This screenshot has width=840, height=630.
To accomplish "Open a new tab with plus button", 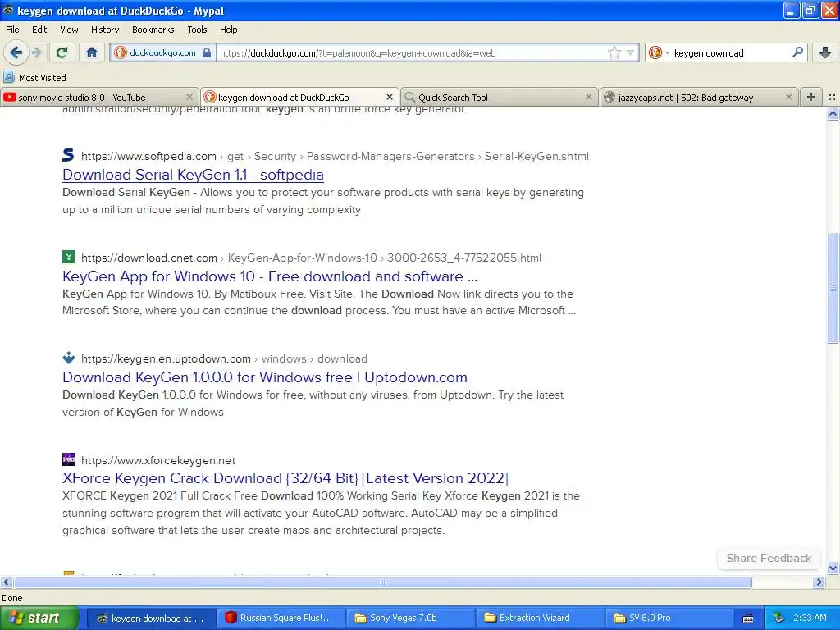I will 811,97.
